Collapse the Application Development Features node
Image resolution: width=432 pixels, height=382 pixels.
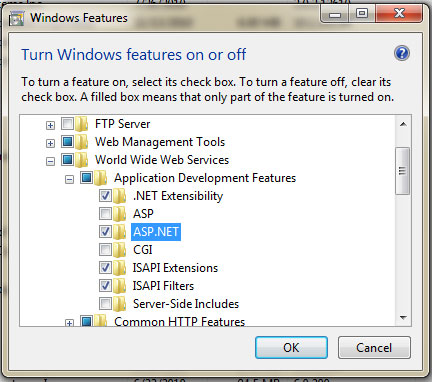(69, 180)
